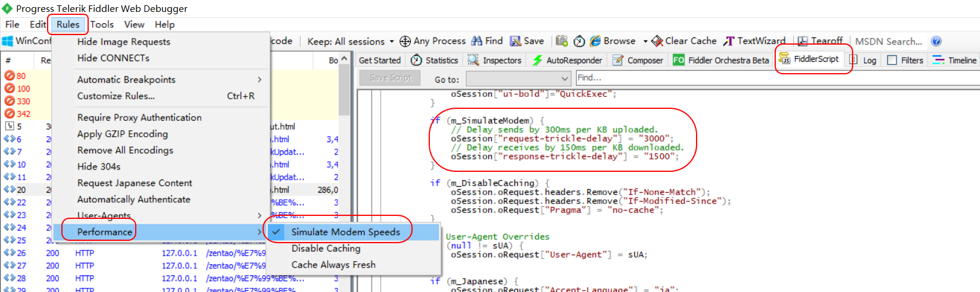
Task: Click the Save disk icon
Action: click(x=516, y=41)
